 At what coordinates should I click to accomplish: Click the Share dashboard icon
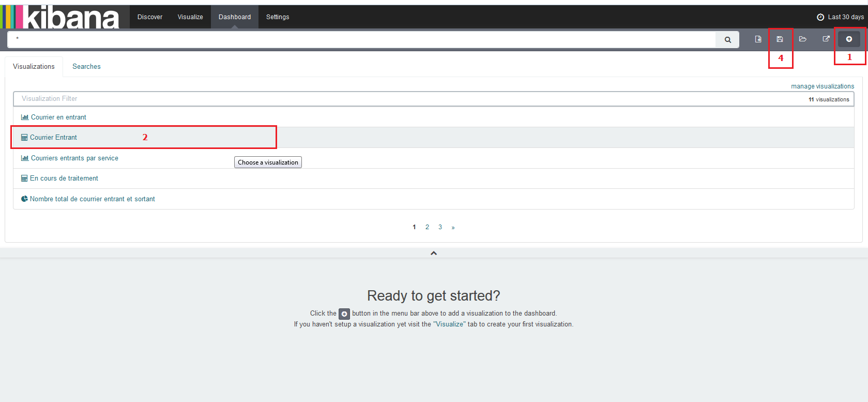(x=826, y=39)
